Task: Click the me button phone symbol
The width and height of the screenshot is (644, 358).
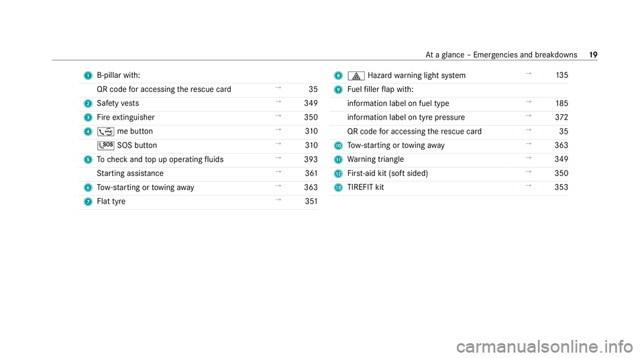Action: (105, 132)
